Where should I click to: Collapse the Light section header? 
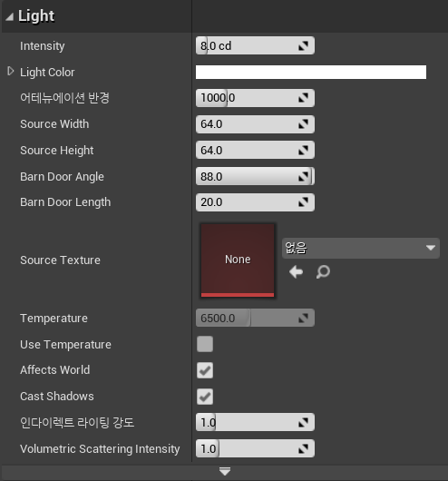point(9,17)
